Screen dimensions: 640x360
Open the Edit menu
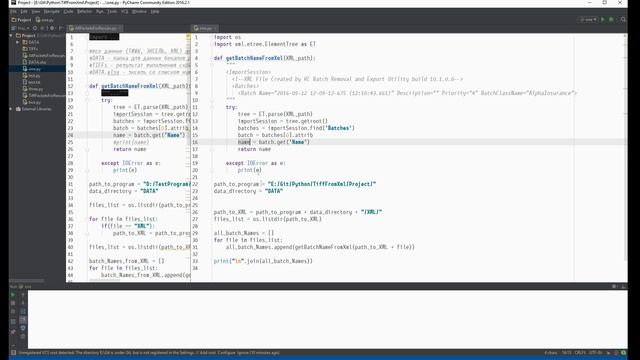coord(24,11)
